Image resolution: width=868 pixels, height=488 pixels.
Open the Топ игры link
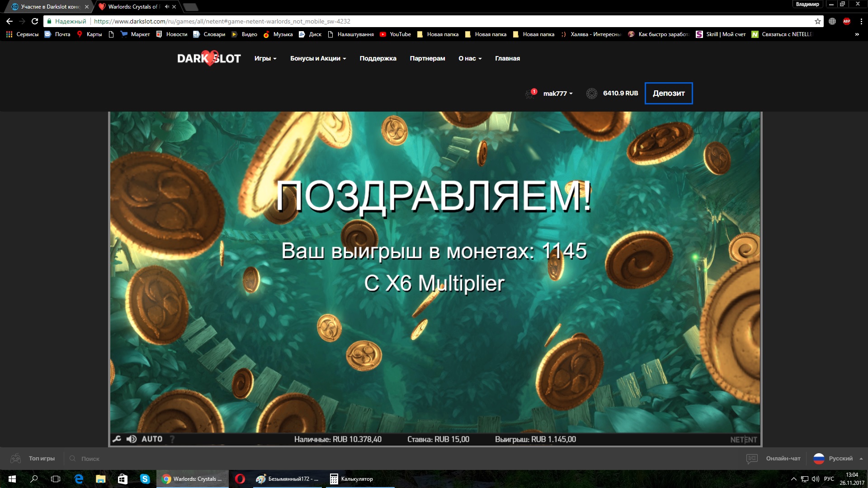[x=42, y=459]
